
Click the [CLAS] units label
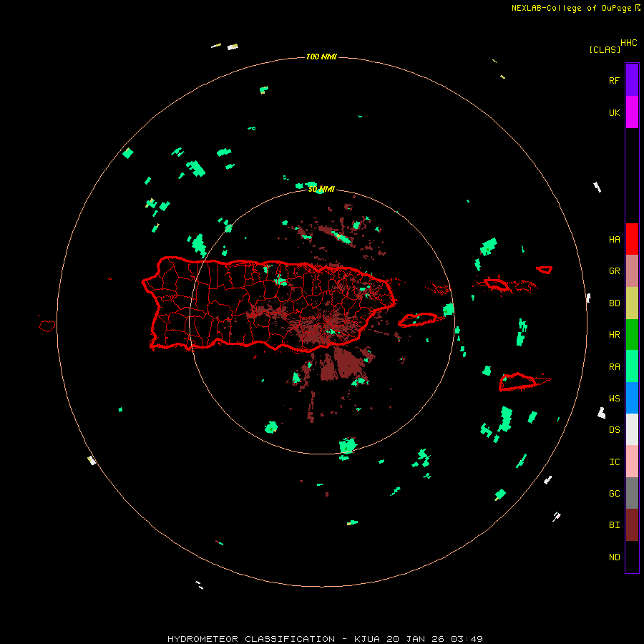pyautogui.click(x=605, y=49)
